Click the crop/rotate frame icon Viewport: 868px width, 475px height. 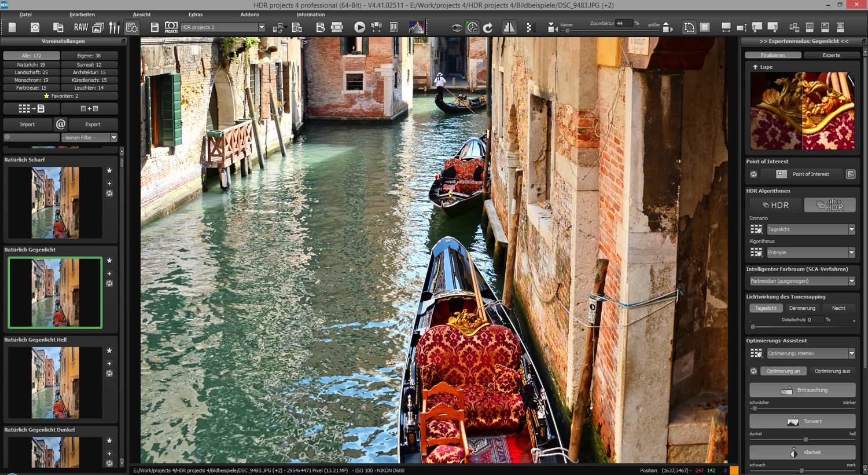point(689,27)
